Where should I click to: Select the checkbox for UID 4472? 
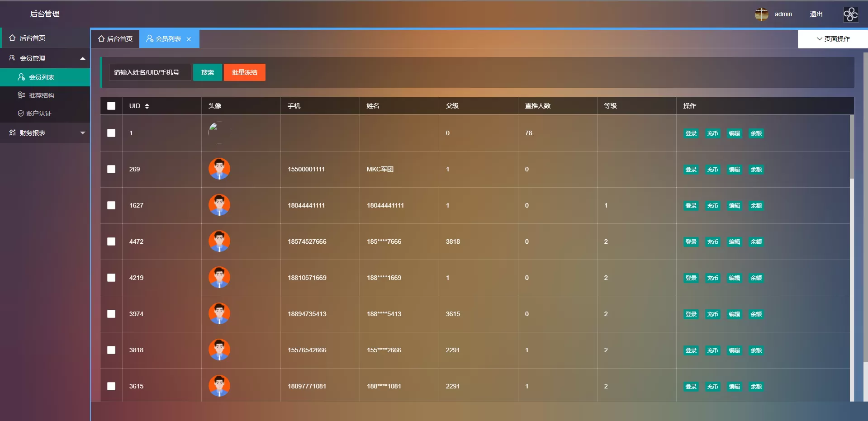[x=111, y=241]
